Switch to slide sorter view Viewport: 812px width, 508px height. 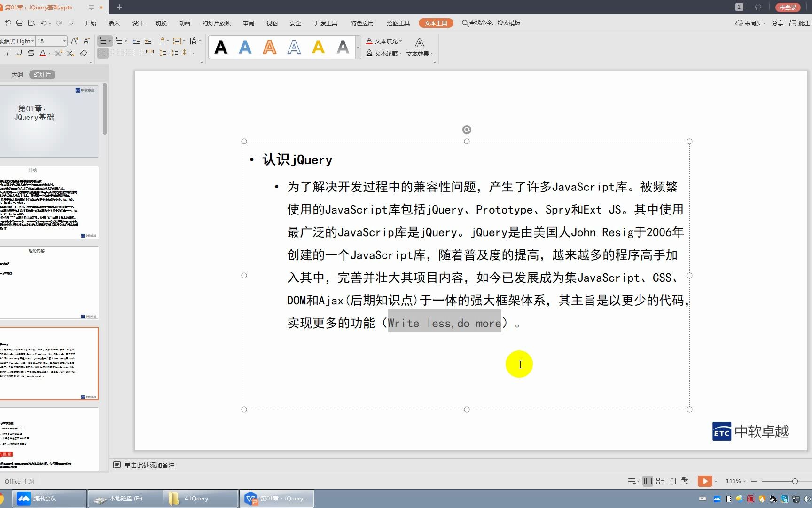661,481
